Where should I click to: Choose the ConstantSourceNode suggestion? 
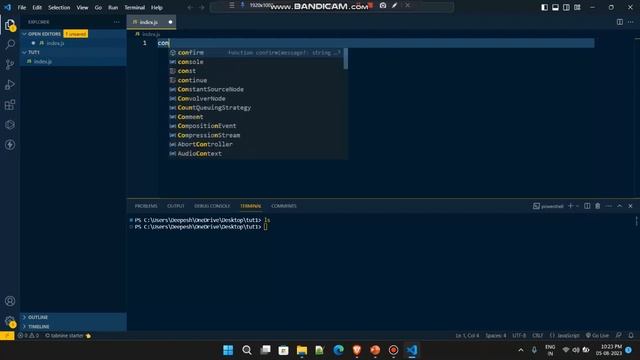tap(256, 89)
